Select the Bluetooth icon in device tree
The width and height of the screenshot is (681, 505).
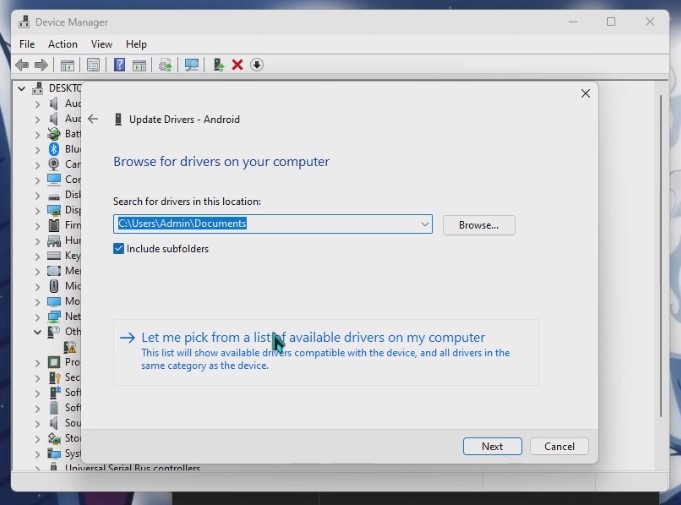click(x=54, y=149)
